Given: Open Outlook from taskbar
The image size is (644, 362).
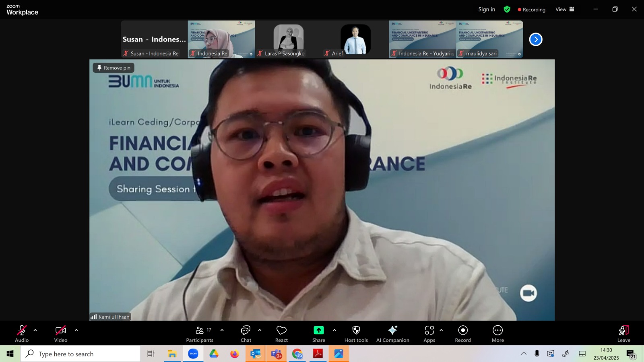Looking at the screenshot, I should pos(256,354).
